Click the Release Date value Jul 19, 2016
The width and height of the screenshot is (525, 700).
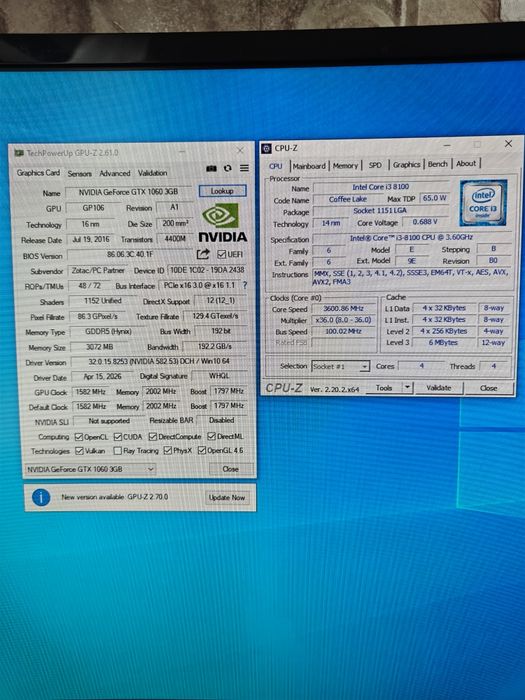coord(91,239)
